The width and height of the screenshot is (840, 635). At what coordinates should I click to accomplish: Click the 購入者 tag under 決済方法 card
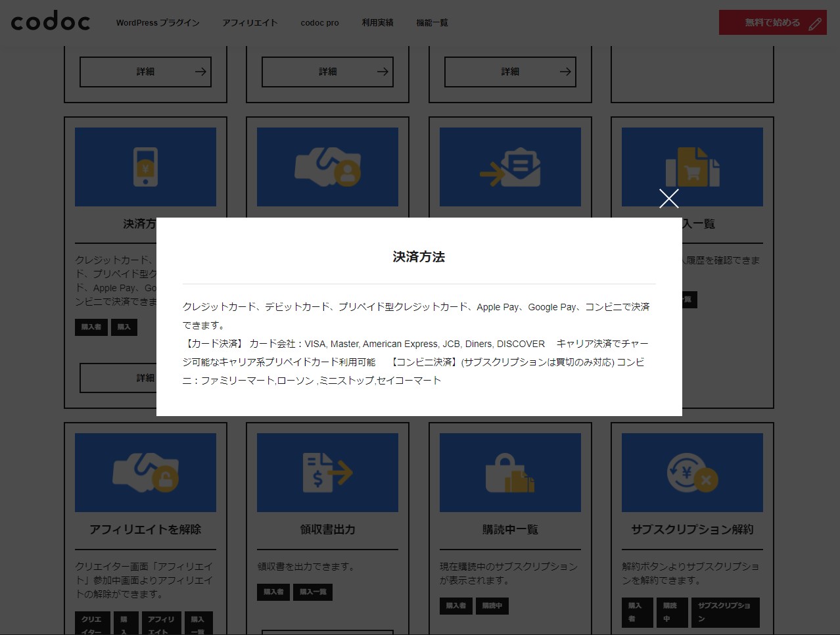(x=91, y=327)
